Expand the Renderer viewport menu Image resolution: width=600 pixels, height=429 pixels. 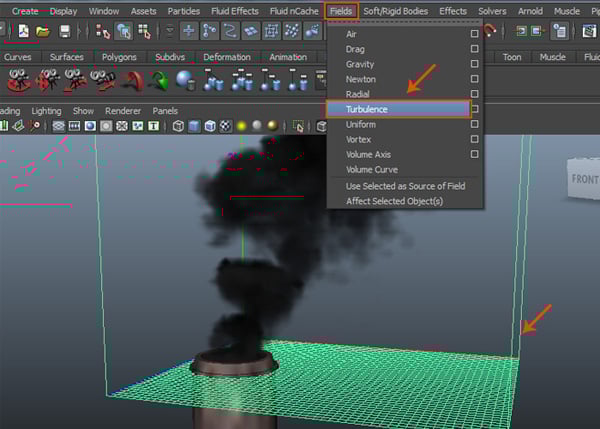point(123,111)
